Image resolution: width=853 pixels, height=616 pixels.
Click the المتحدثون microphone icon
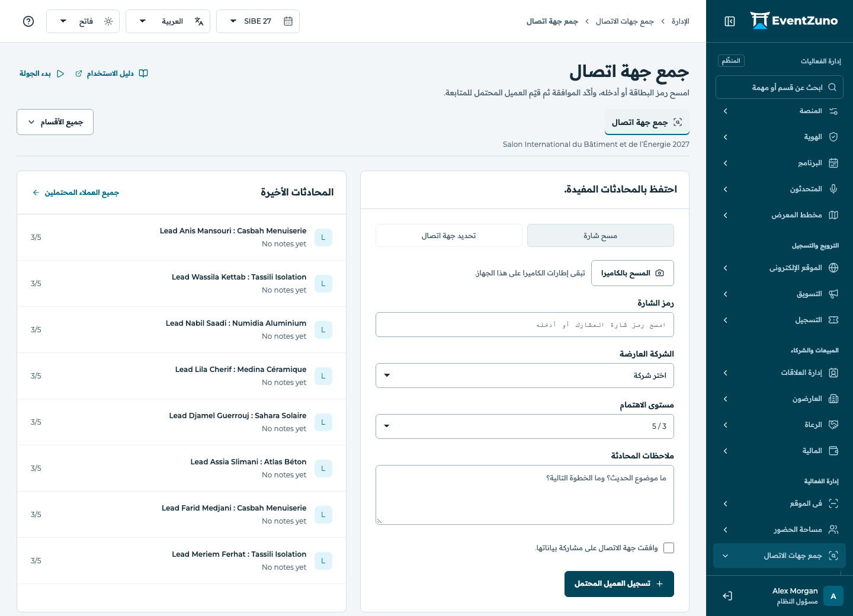pos(833,190)
